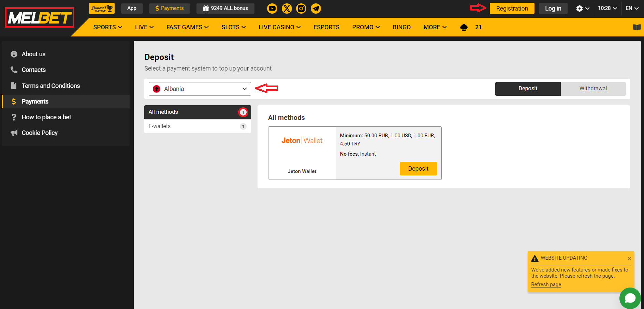Screen dimensions: 644x309
Task: Open Contacts in sidebar
Action: point(65,70)
